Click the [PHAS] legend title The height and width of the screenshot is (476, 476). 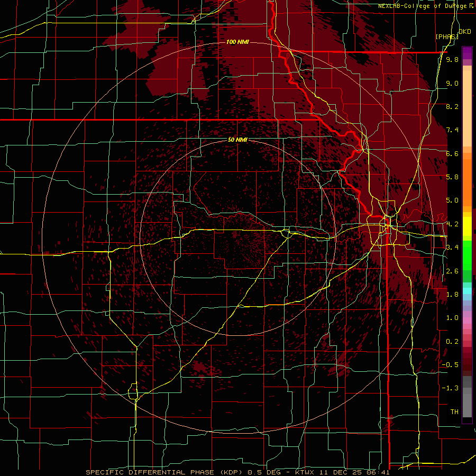(x=447, y=36)
